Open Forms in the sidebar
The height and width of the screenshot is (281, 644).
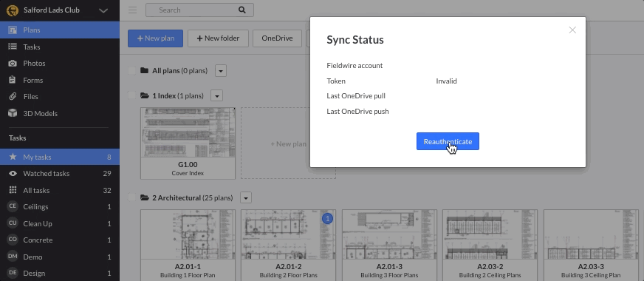point(60,80)
